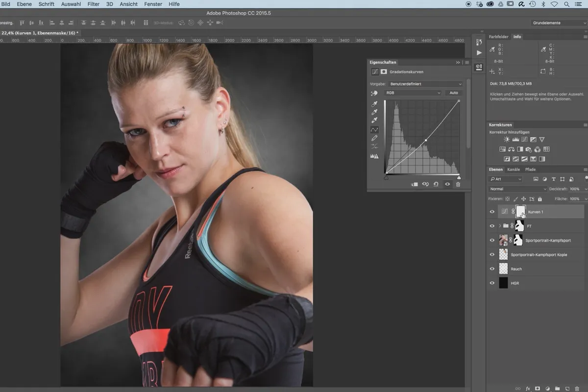Toggle visibility of the HGR layer
Image resolution: width=588 pixels, height=392 pixels.
click(x=492, y=283)
